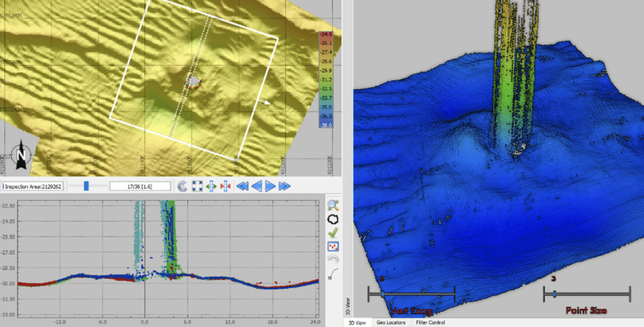Click the red-arrow inspection area width icon
The image size is (644, 327).
click(x=225, y=186)
